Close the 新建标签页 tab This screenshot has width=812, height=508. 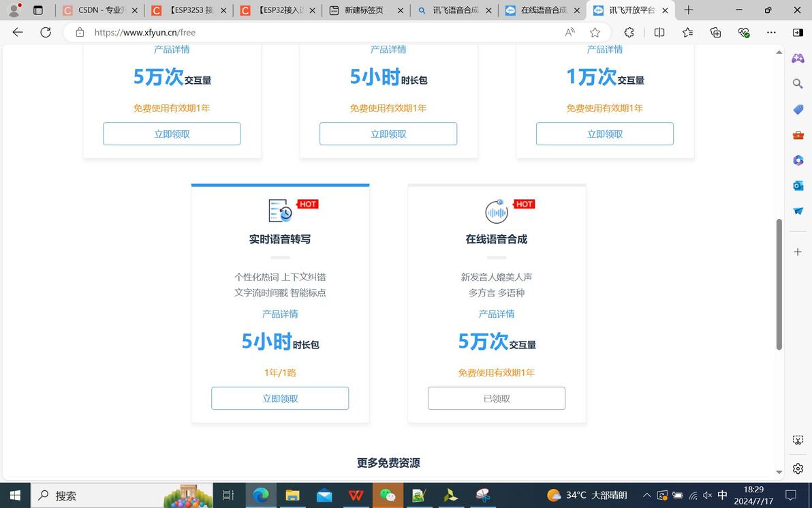401,10
